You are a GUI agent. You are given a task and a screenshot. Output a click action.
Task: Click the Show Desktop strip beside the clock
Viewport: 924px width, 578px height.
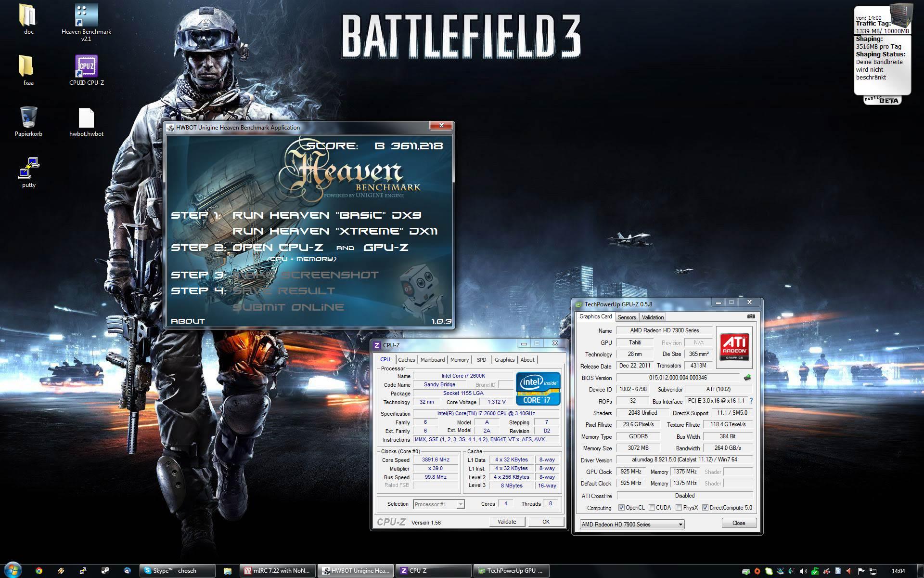pyautogui.click(x=920, y=571)
